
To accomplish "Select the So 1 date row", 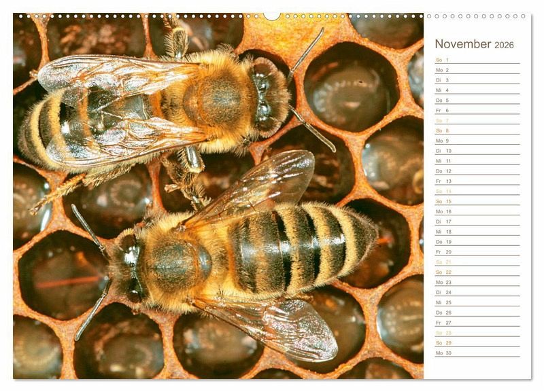I will pos(476,60).
